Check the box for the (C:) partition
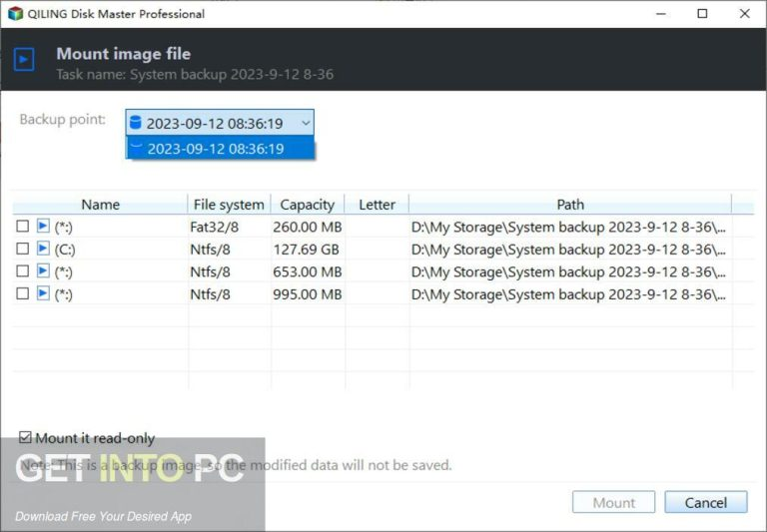The height and width of the screenshot is (532, 767). point(23,249)
